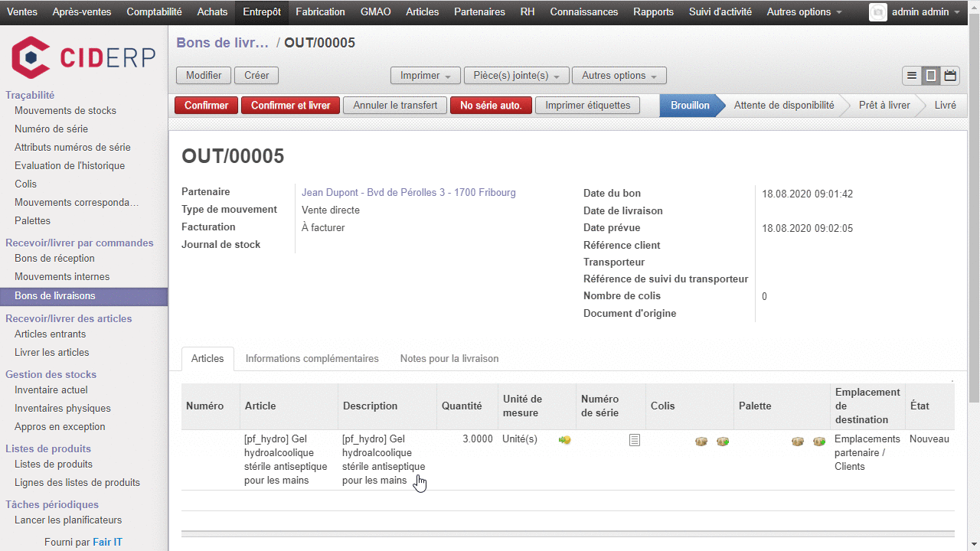980x551 pixels.
Task: Select Attente de disponibilité status step
Action: point(783,106)
